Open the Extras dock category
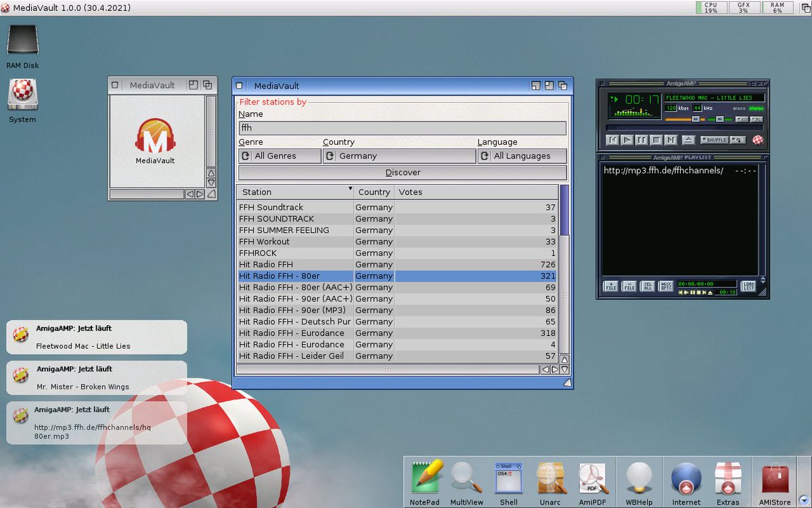 point(728,483)
